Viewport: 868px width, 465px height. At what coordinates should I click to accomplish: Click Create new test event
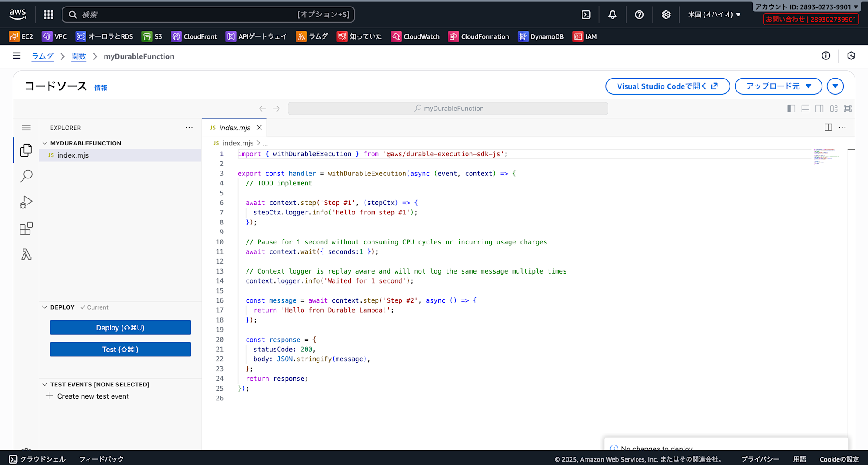tap(92, 396)
